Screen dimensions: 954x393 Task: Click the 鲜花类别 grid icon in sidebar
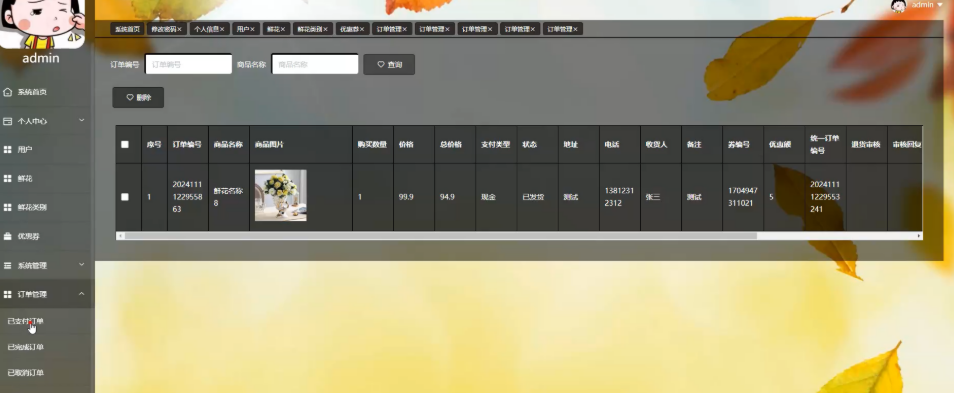point(8,207)
